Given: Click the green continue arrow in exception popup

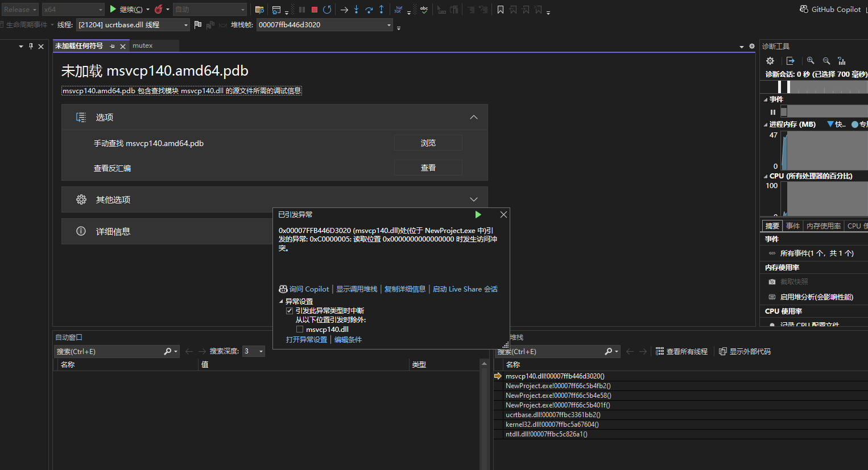Looking at the screenshot, I should 478,214.
